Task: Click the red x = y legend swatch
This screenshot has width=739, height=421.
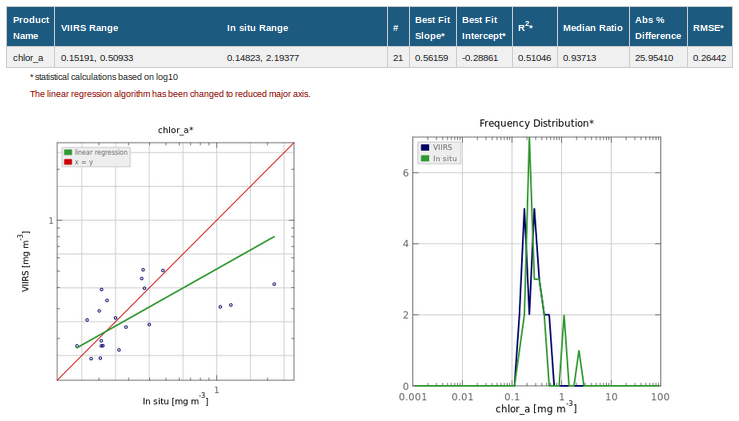Action: pyautogui.click(x=68, y=161)
